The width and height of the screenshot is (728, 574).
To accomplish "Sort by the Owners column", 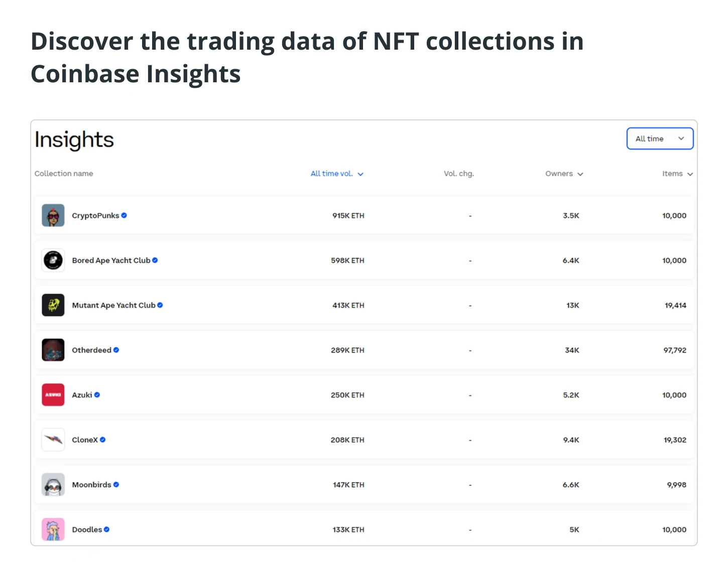I will (564, 174).
